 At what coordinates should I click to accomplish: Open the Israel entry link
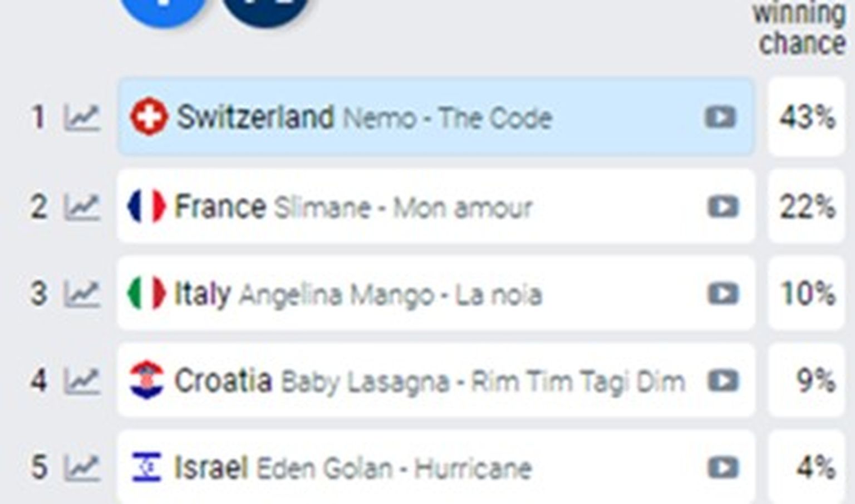click(211, 468)
